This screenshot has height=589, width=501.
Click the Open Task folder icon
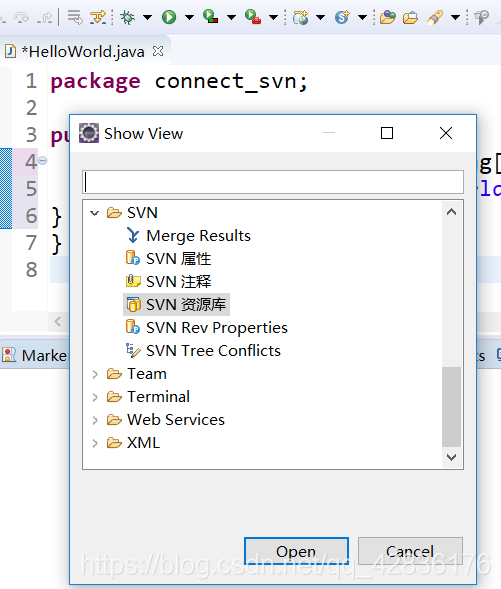point(410,18)
